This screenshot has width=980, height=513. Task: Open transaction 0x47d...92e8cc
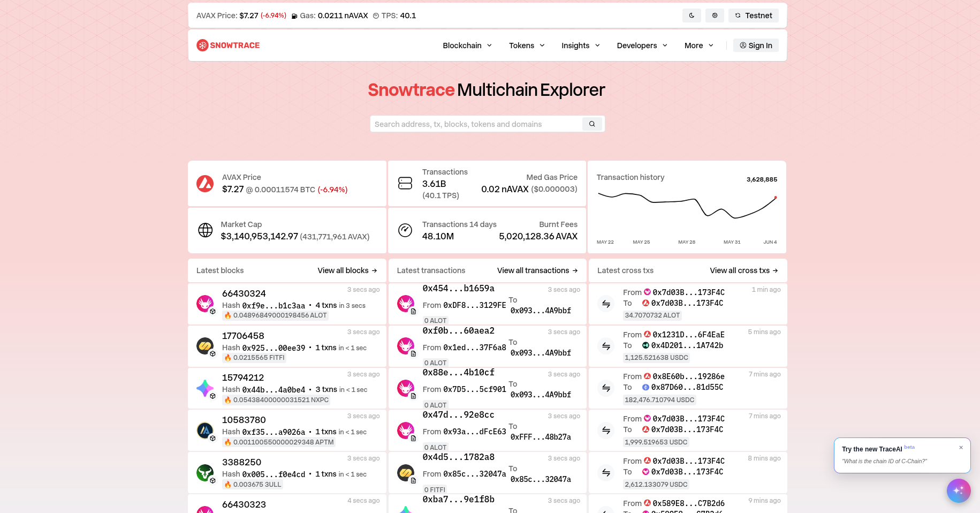click(x=459, y=415)
